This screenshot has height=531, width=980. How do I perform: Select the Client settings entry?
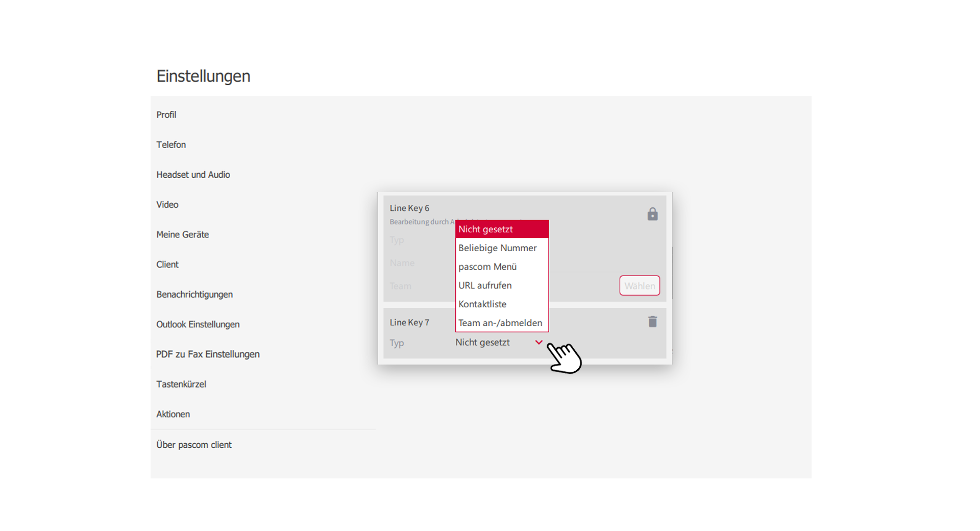(167, 264)
